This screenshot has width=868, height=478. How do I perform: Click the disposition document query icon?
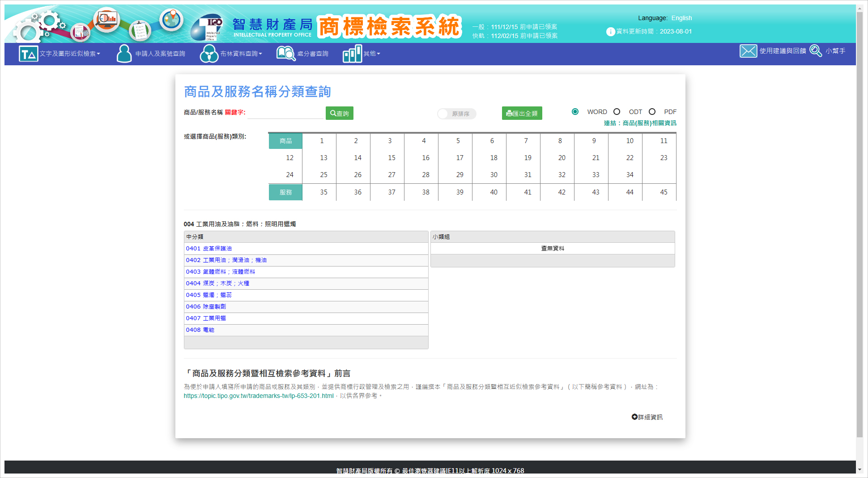pyautogui.click(x=286, y=54)
